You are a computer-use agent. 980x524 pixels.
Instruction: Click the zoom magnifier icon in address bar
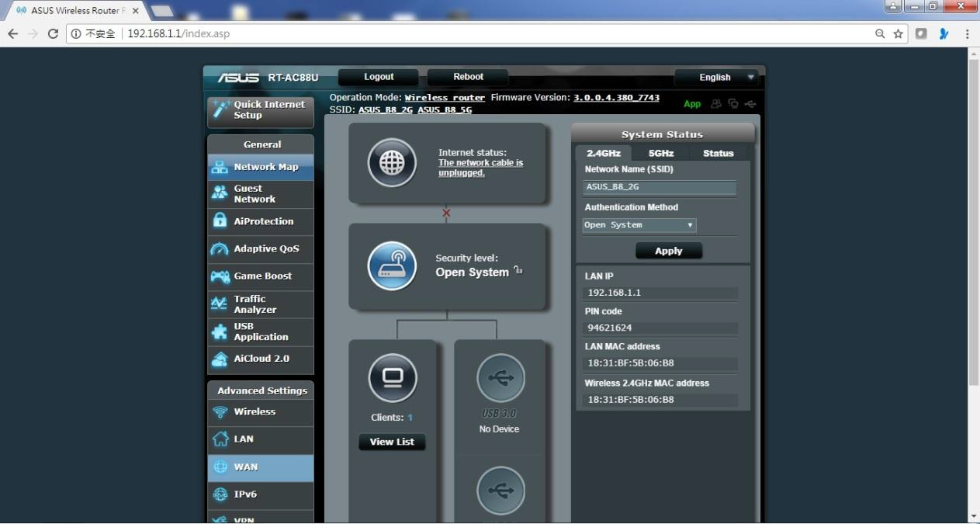point(880,33)
